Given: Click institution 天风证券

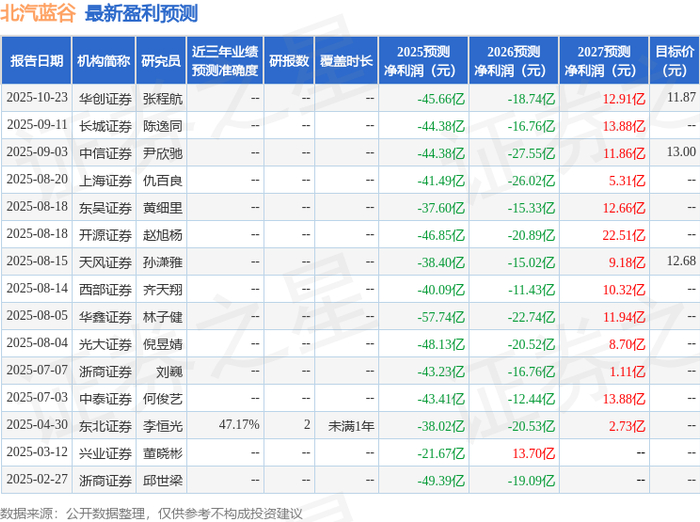Looking at the screenshot, I should (105, 262).
